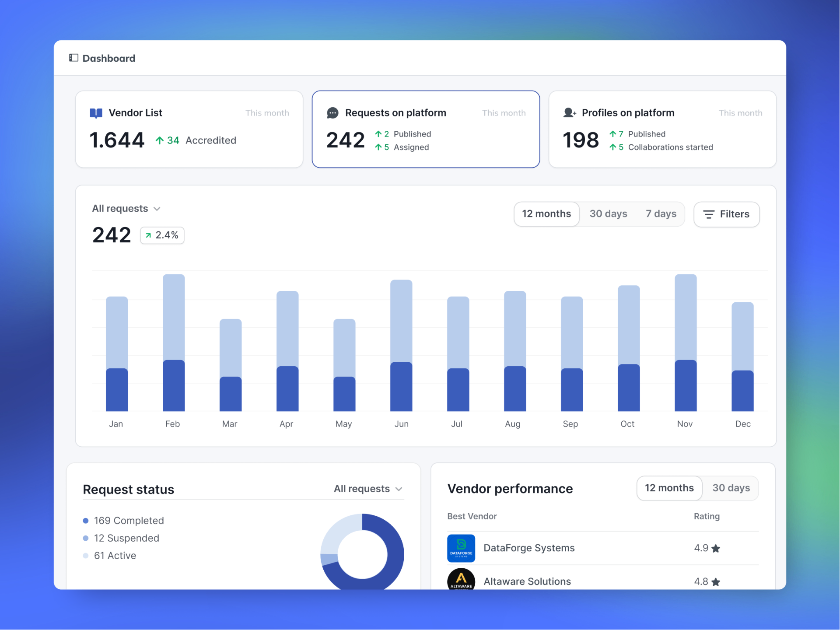840x630 pixels.
Task: Click the 61 Active status entry
Action: click(109, 556)
